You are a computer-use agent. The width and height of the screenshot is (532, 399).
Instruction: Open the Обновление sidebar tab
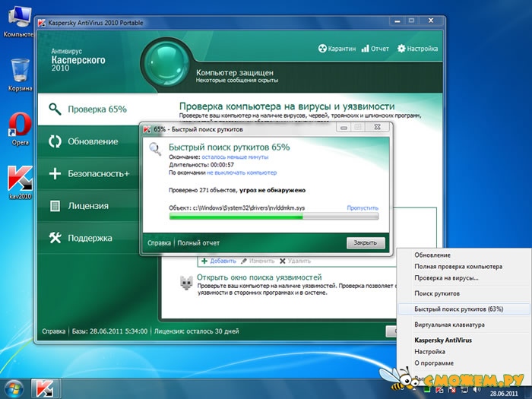point(88,141)
